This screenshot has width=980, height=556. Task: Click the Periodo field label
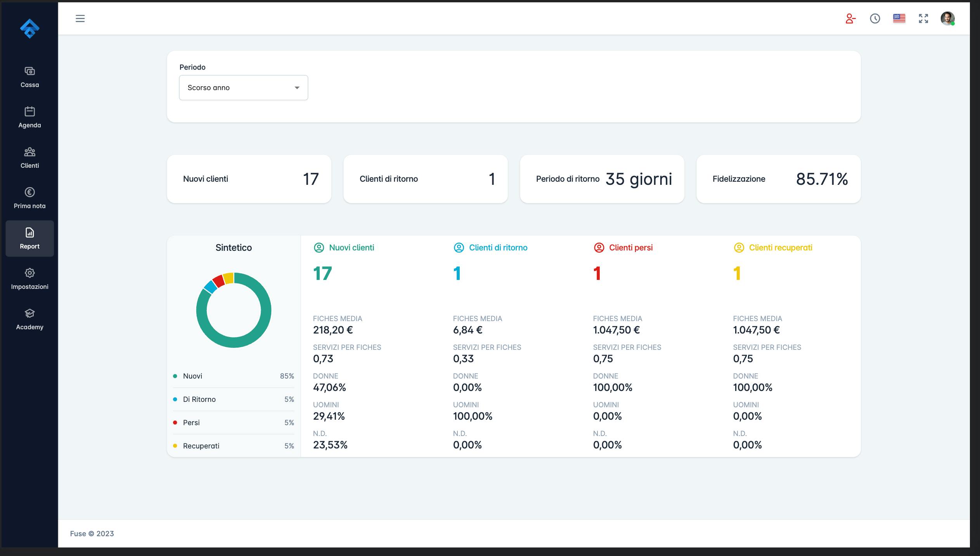tap(192, 67)
